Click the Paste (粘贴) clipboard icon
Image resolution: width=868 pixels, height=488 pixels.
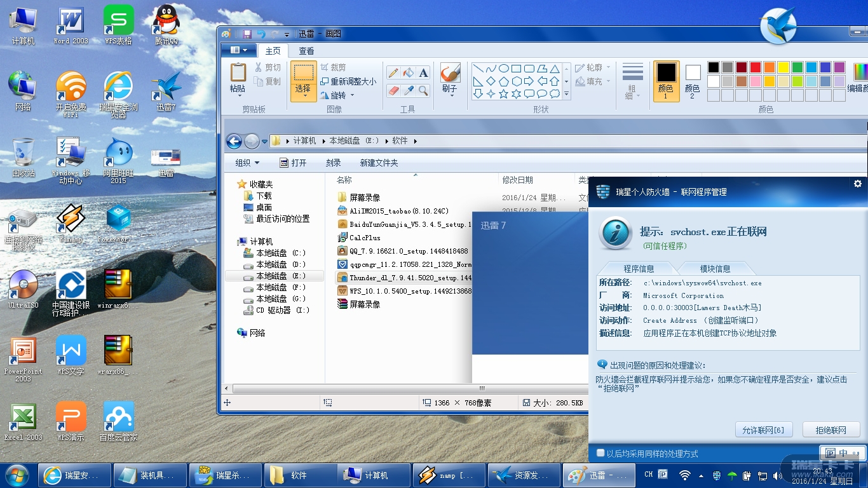click(x=238, y=72)
